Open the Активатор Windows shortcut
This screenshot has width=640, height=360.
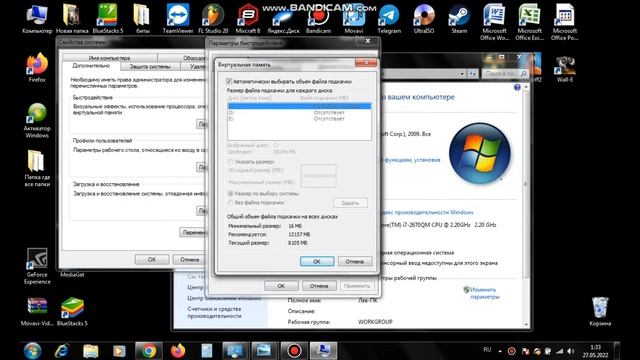[x=37, y=121]
